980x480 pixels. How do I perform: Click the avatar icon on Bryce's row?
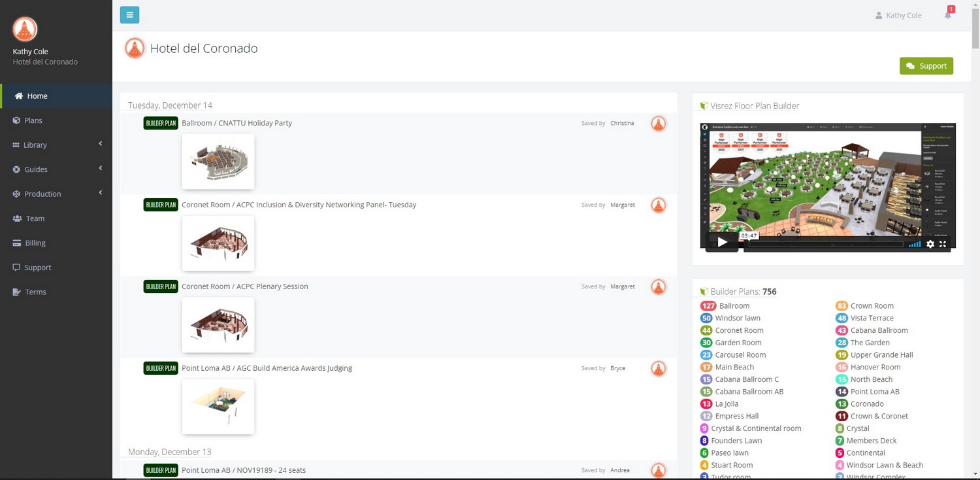(x=659, y=368)
